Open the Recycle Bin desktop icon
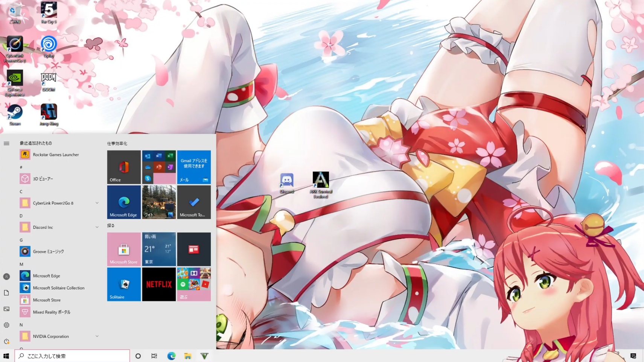The height and width of the screenshot is (362, 644). click(x=15, y=13)
